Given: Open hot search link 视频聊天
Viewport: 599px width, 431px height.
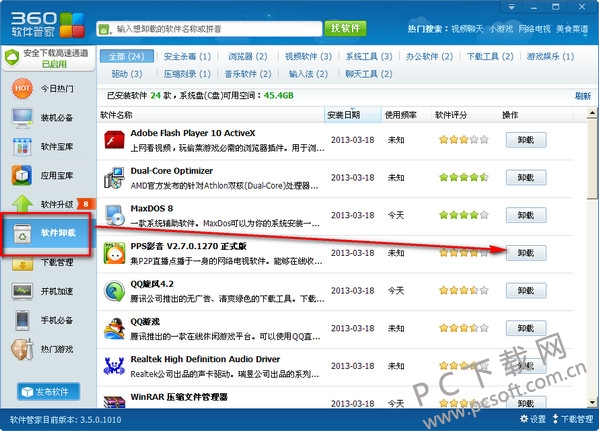Looking at the screenshot, I should [467, 29].
